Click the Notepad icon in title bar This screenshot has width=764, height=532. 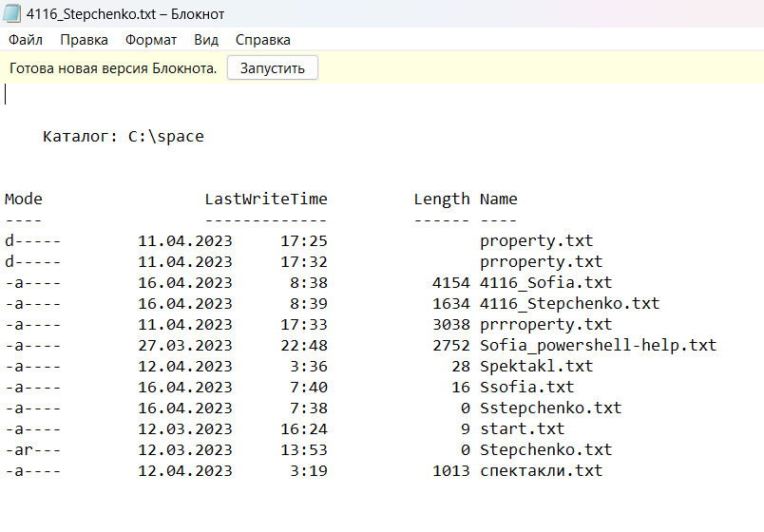click(x=12, y=13)
